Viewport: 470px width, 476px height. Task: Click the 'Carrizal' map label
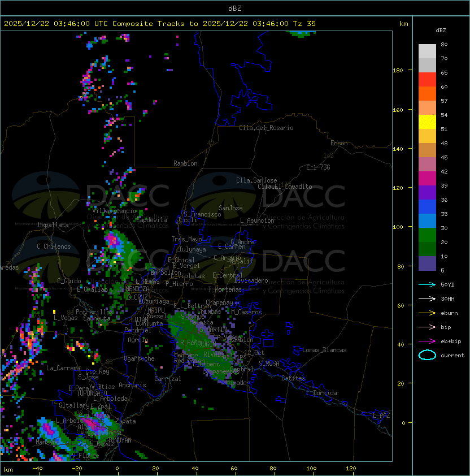tap(168, 379)
